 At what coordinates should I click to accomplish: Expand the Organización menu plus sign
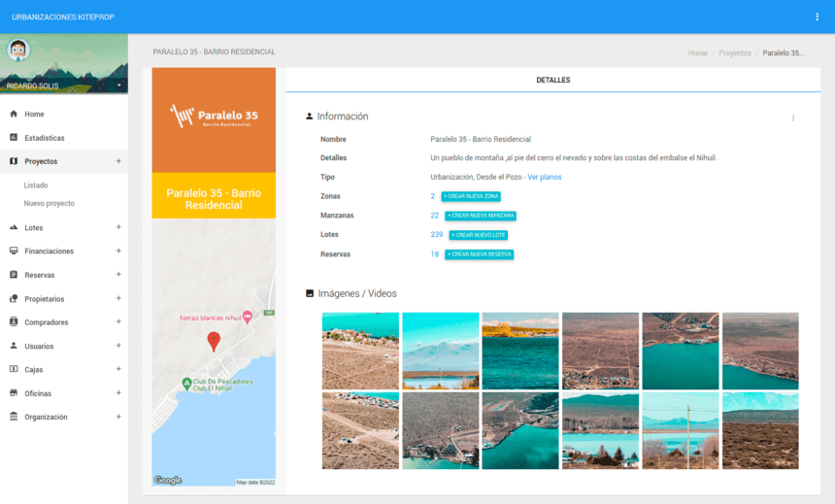tap(118, 417)
